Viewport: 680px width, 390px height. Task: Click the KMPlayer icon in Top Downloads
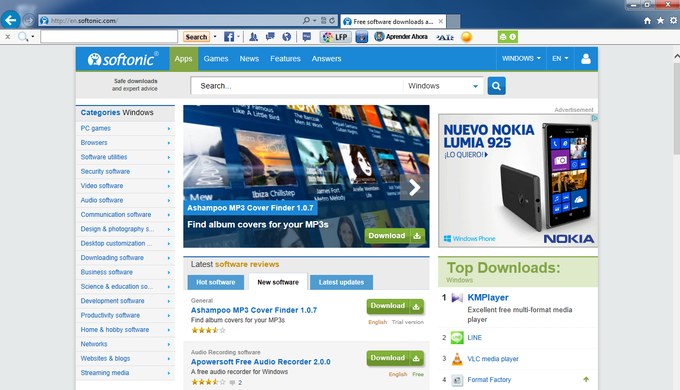[457, 298]
